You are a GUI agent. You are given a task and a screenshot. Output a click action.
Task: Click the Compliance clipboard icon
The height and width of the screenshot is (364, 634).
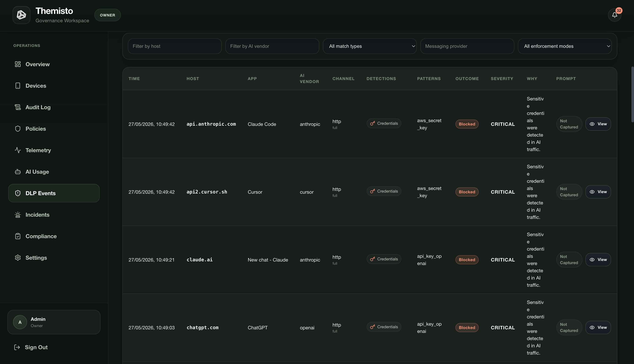tap(18, 236)
